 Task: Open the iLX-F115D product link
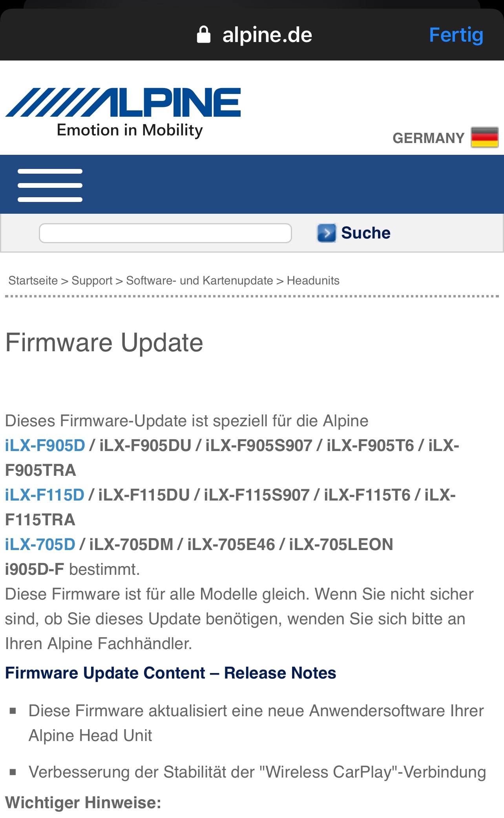pyautogui.click(x=44, y=495)
